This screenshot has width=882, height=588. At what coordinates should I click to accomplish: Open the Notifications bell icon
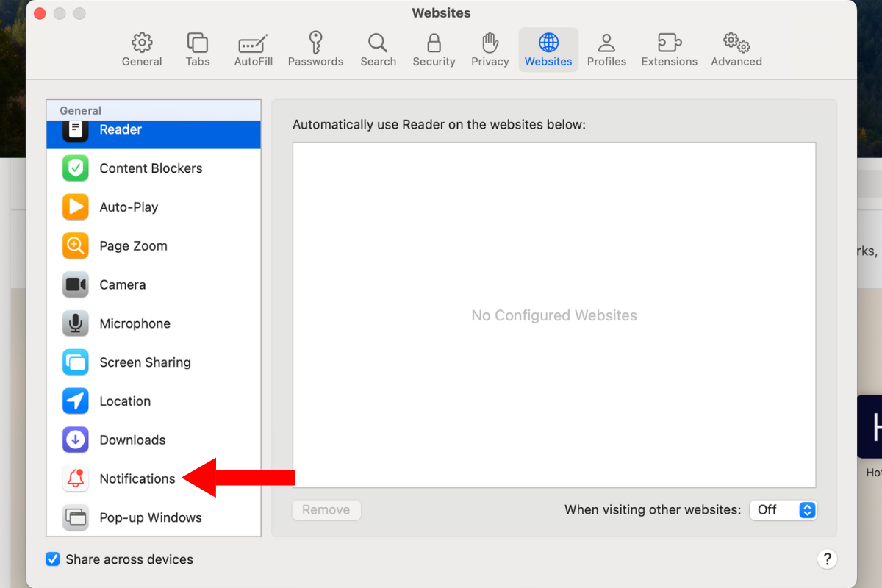pyautogui.click(x=76, y=479)
